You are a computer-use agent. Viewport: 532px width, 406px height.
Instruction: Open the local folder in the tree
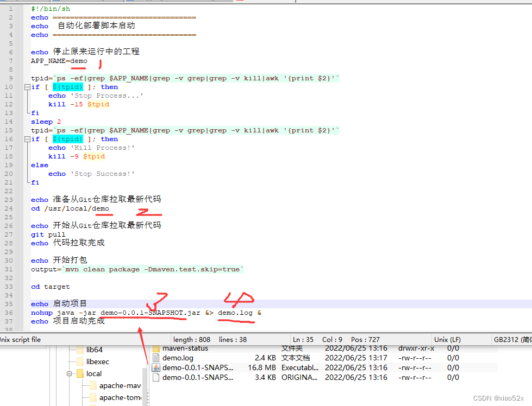coord(93,373)
